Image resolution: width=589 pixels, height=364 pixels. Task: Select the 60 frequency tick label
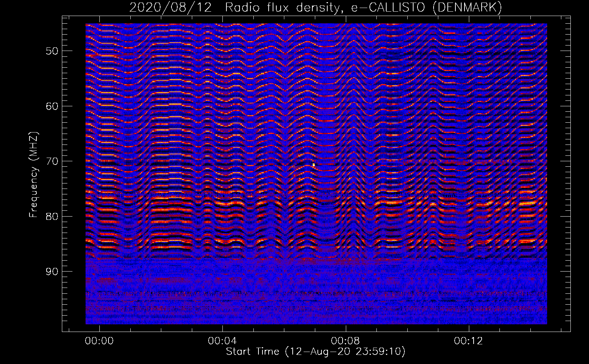52,106
